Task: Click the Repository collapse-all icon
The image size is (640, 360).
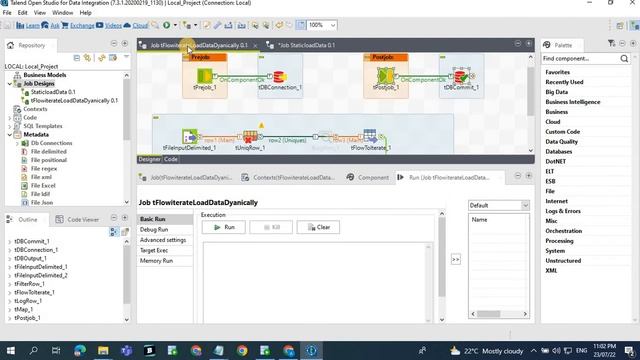Action: 77,58
